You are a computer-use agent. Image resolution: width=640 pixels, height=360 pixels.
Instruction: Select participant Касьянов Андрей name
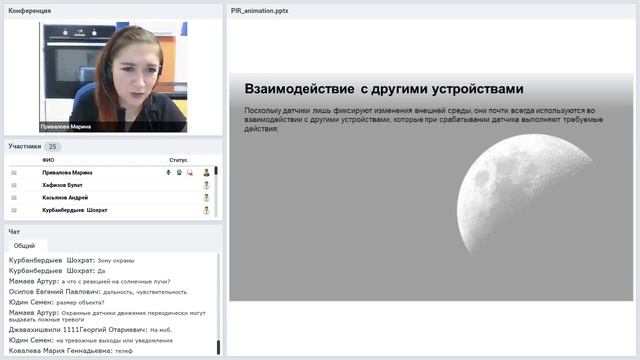point(65,198)
